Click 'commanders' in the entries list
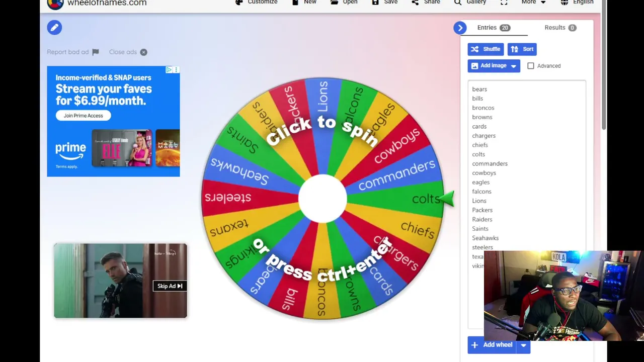 pos(490,164)
